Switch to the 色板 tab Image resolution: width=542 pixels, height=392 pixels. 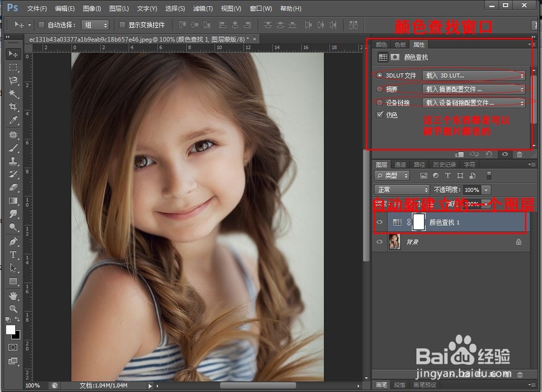(401, 44)
